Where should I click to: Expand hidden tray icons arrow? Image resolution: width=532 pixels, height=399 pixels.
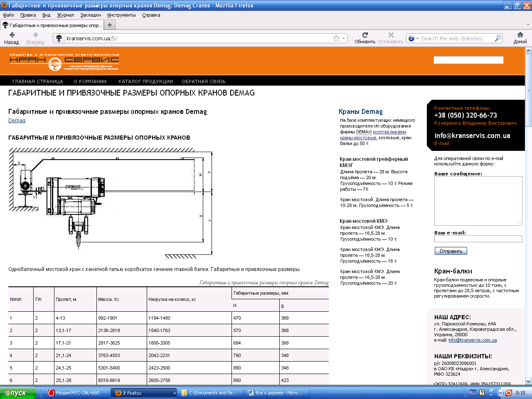click(x=500, y=393)
